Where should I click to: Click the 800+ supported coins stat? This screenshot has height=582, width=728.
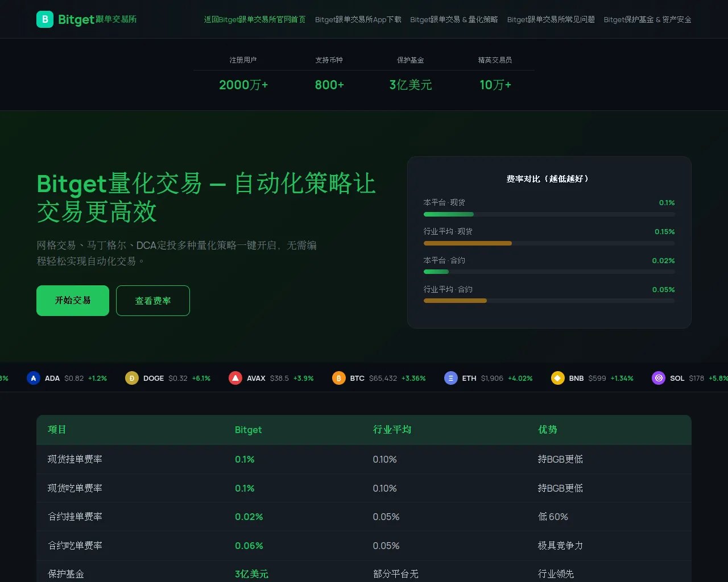329,85
